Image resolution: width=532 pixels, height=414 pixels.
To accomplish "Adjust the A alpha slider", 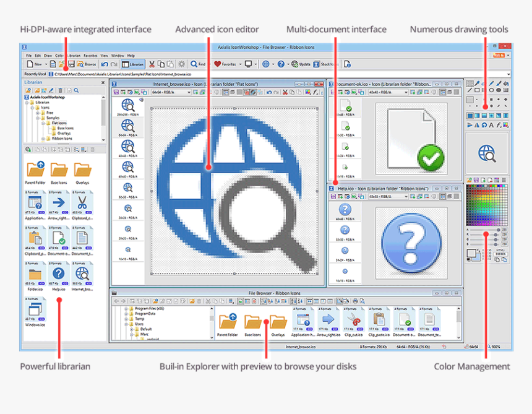I will (484, 230).
